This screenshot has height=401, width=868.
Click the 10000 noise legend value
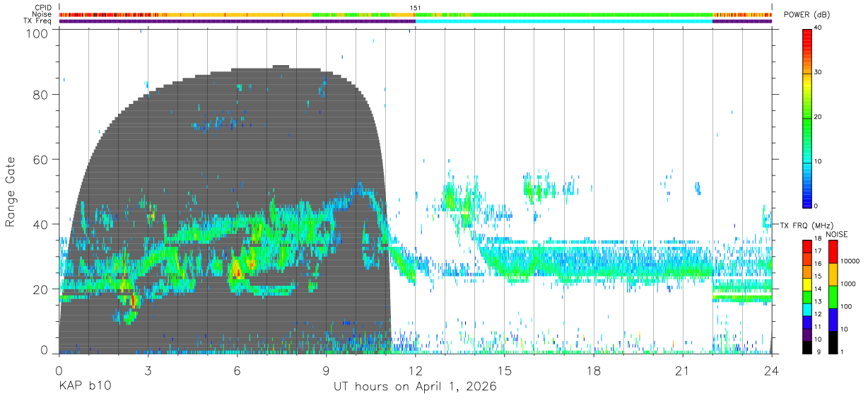tap(849, 262)
